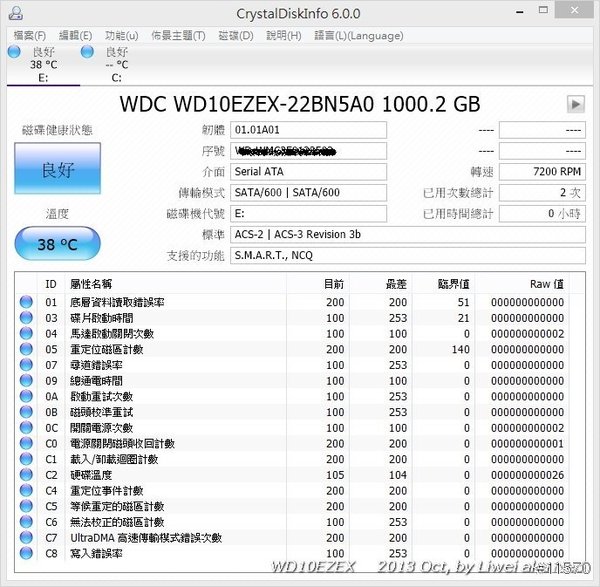Click the power-on hours field 0 小時
Viewport: 600px width, 587px height.
542,214
